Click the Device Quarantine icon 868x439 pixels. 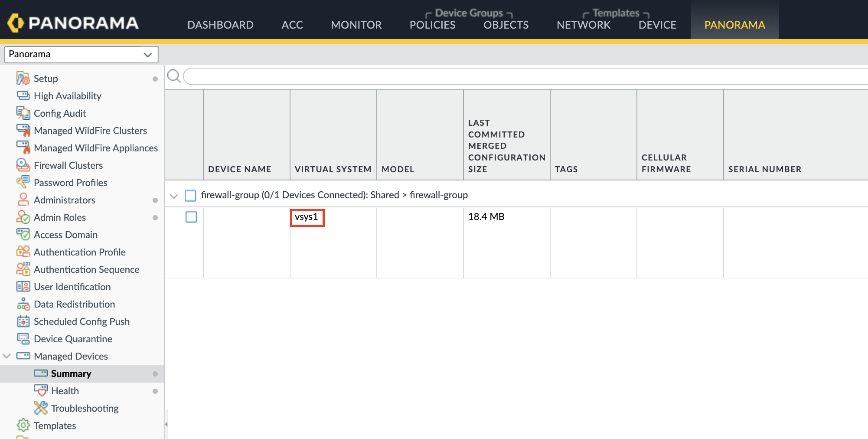coord(23,339)
